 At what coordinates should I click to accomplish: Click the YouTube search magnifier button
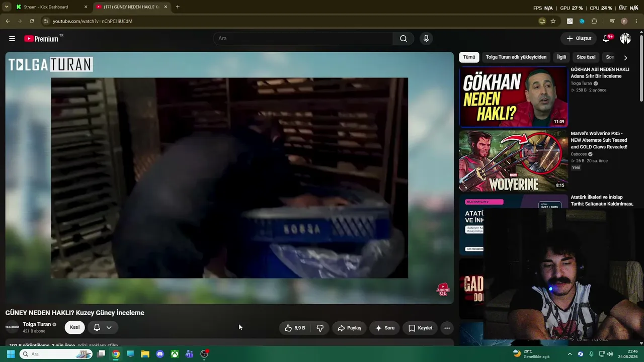404,39
